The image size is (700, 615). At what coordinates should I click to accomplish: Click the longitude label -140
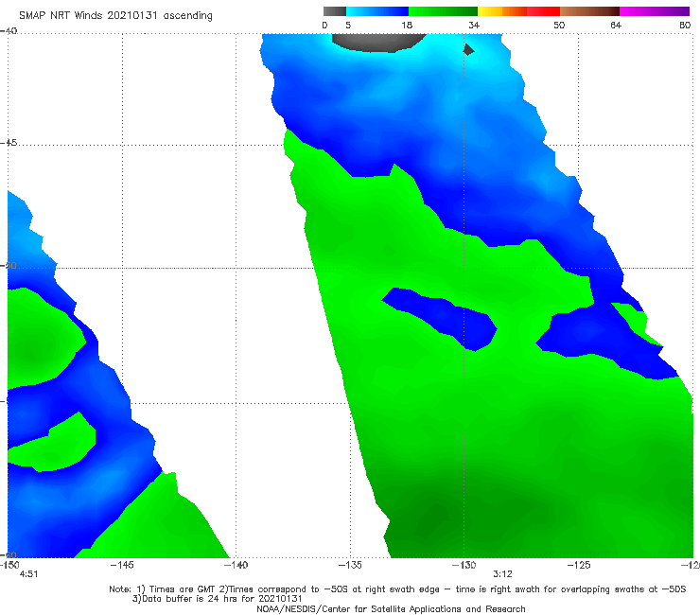(236, 565)
